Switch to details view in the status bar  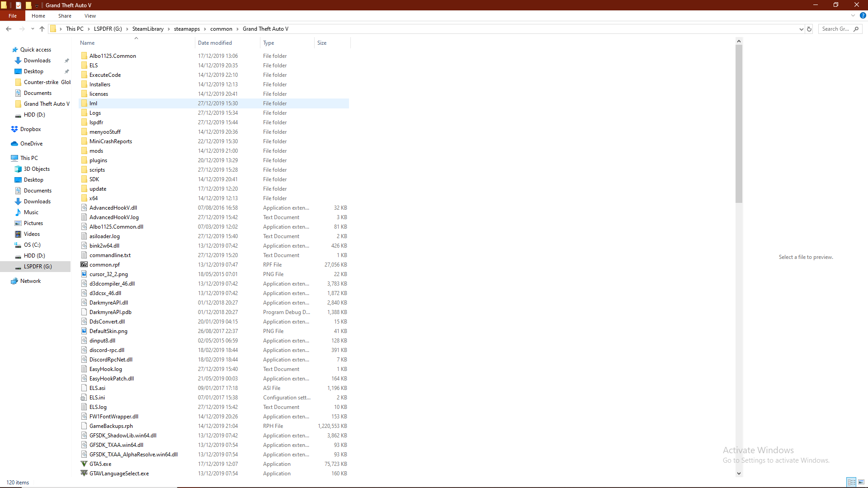pos(851,482)
